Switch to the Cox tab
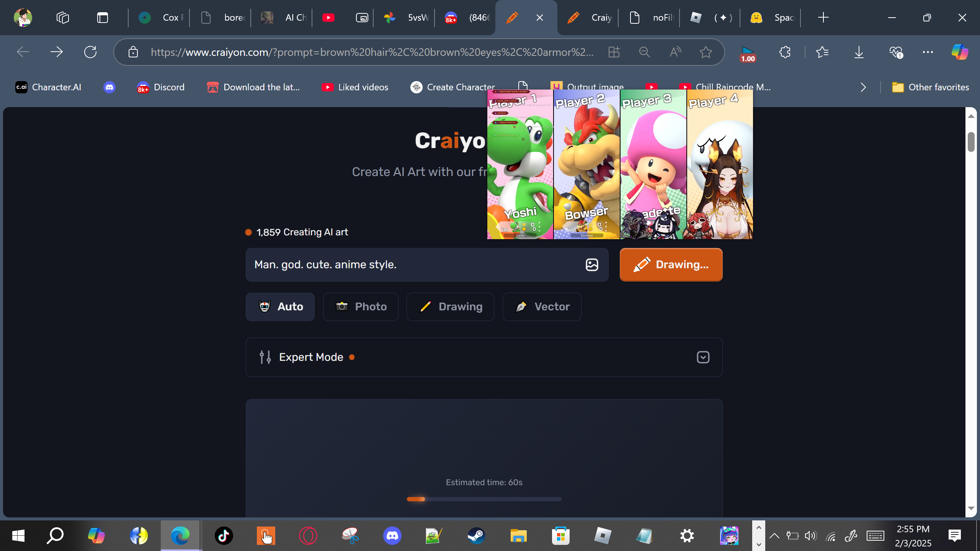 [x=159, y=18]
